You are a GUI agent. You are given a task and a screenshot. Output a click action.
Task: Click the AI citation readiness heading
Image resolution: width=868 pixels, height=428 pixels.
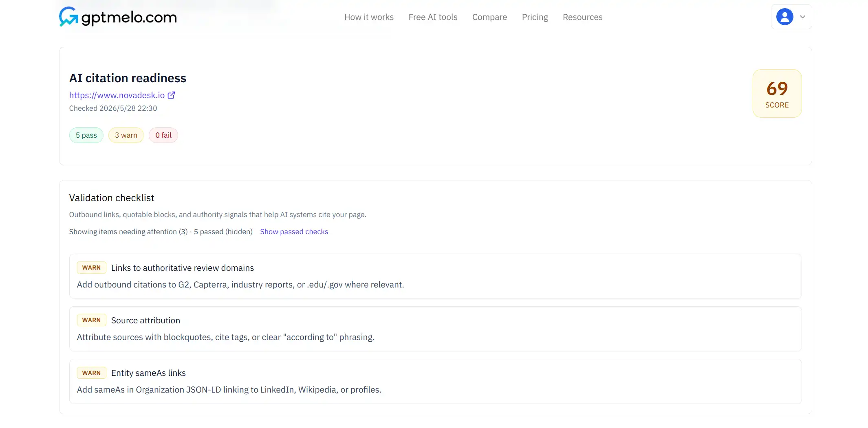point(128,78)
